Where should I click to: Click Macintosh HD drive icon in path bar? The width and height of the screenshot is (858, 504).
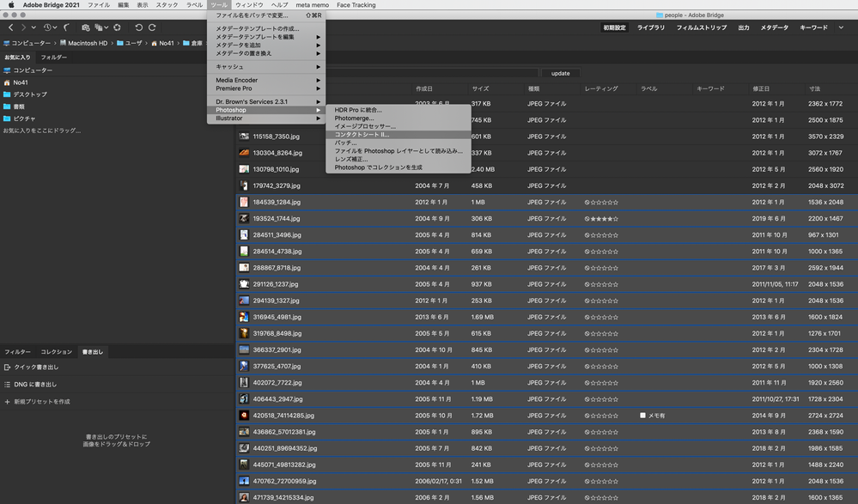[x=63, y=43]
